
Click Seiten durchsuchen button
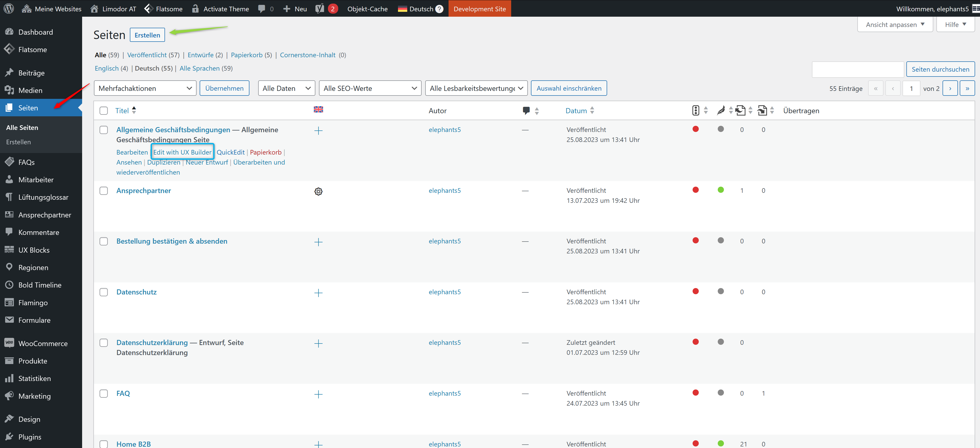[x=940, y=69]
